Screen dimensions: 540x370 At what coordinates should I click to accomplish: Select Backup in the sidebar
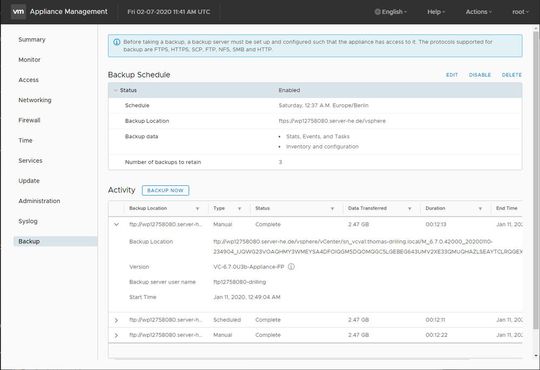click(x=55, y=241)
